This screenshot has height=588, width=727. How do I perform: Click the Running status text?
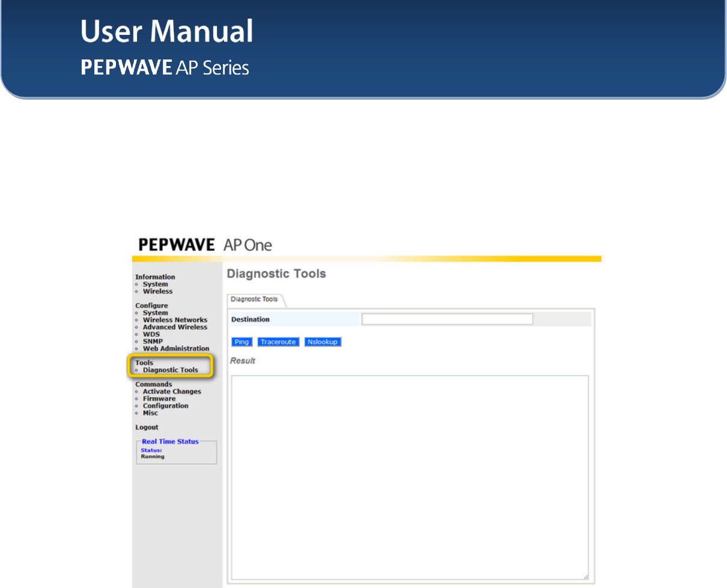pos(153,456)
